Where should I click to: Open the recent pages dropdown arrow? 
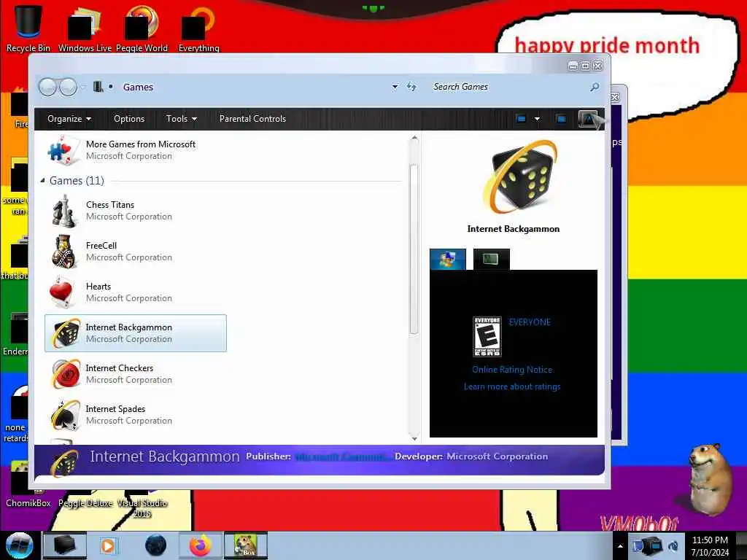pos(83,87)
